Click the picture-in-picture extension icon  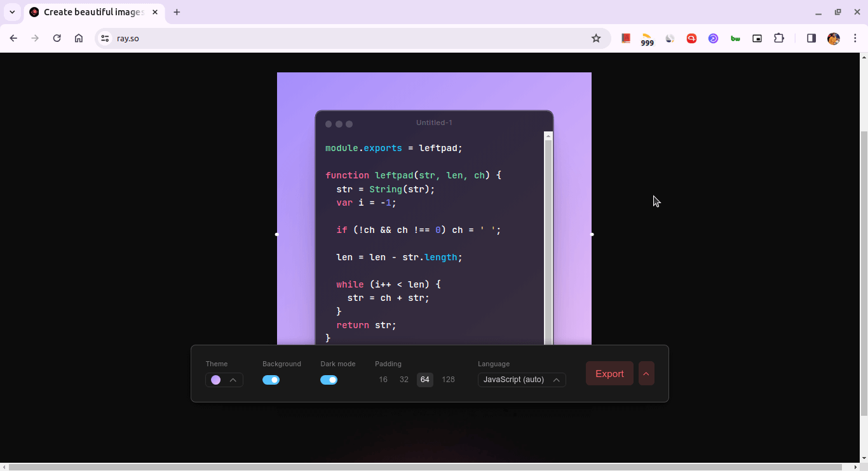click(x=757, y=38)
